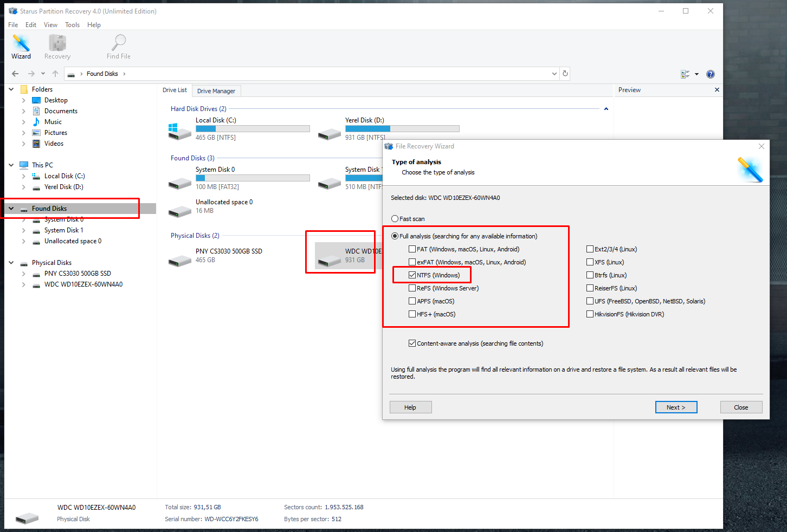Select the Fast scan option
This screenshot has width=787, height=532.
click(395, 219)
